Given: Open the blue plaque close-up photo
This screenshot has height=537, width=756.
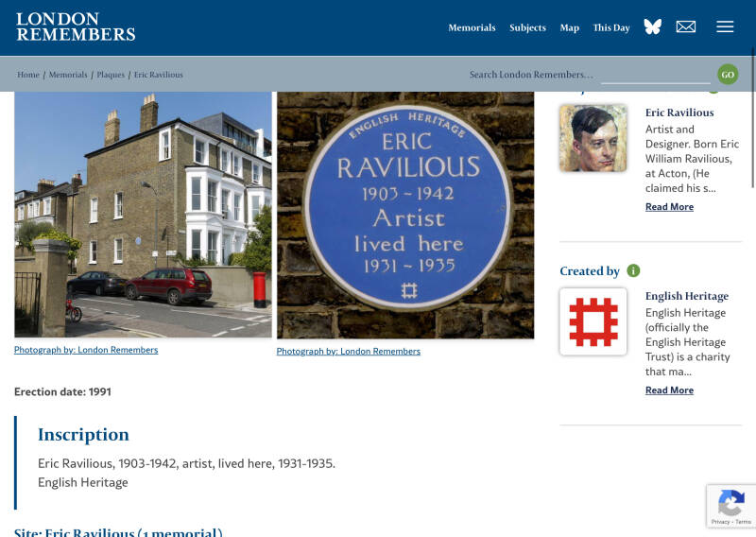Looking at the screenshot, I should tap(405, 216).
